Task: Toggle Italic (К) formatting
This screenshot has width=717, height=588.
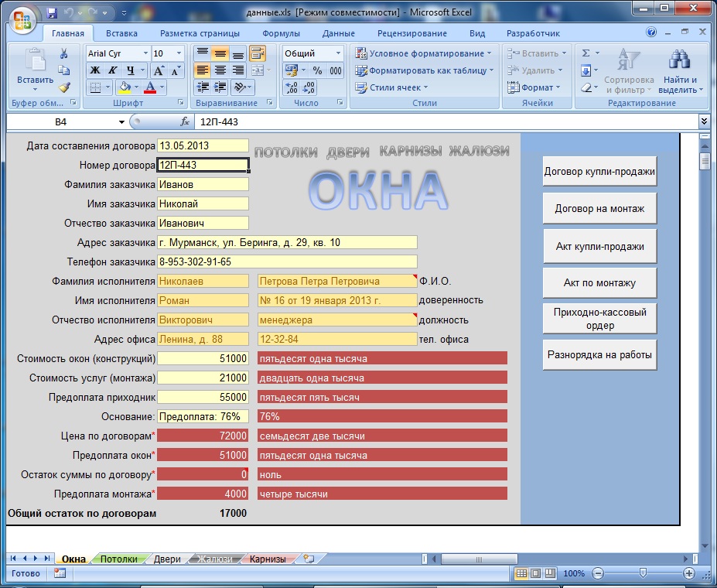Action: click(x=112, y=70)
